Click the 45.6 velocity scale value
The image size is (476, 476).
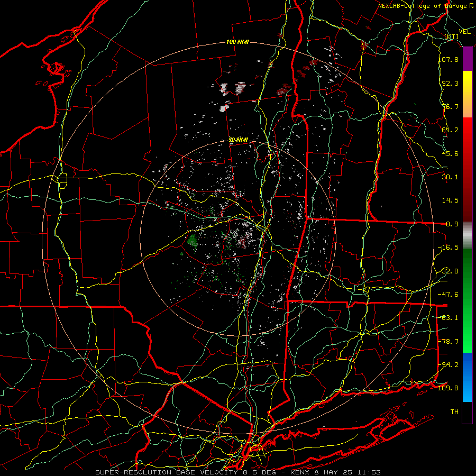pyautogui.click(x=450, y=153)
